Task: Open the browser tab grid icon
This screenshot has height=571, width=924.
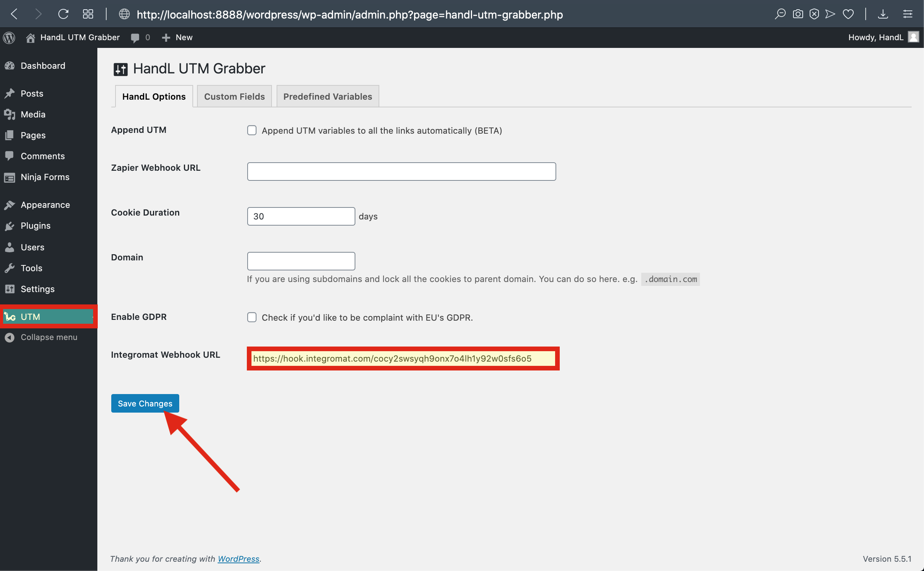Action: tap(88, 14)
